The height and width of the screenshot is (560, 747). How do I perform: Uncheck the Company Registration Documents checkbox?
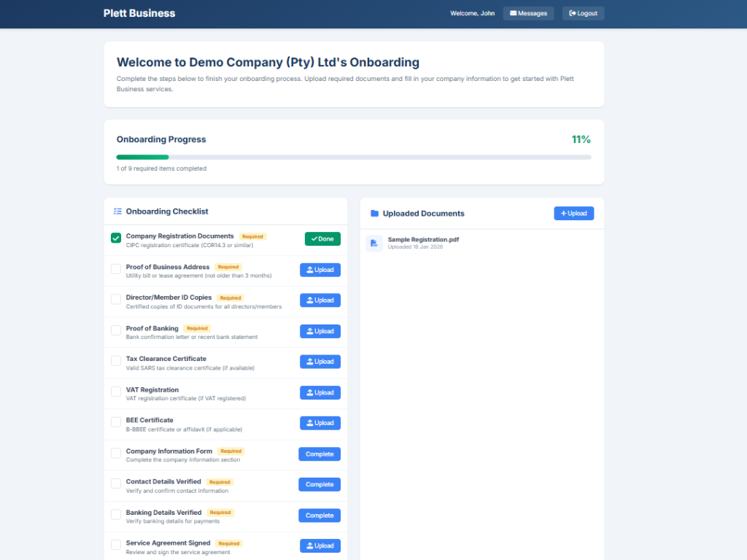[115, 238]
